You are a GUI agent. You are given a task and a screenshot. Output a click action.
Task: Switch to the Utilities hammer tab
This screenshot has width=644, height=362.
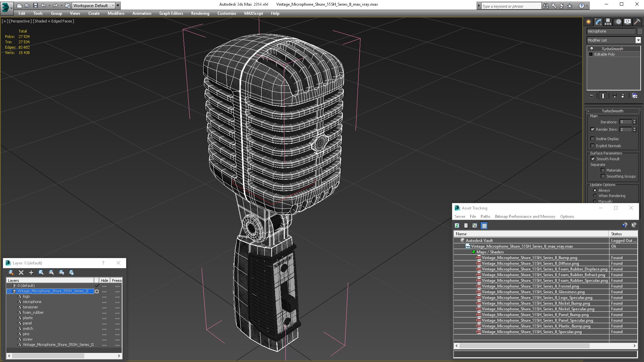click(637, 22)
